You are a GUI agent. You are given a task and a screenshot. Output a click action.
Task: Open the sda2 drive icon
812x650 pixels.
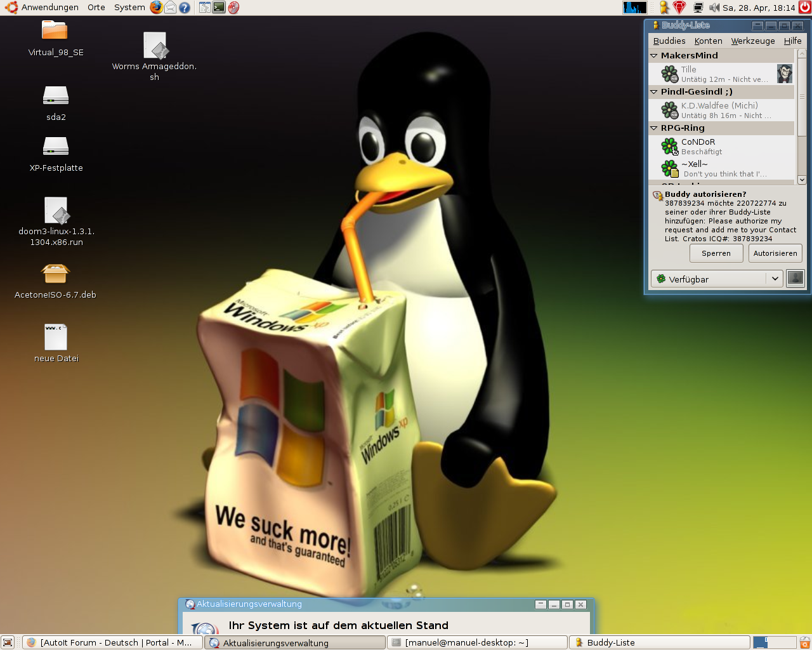click(x=56, y=96)
